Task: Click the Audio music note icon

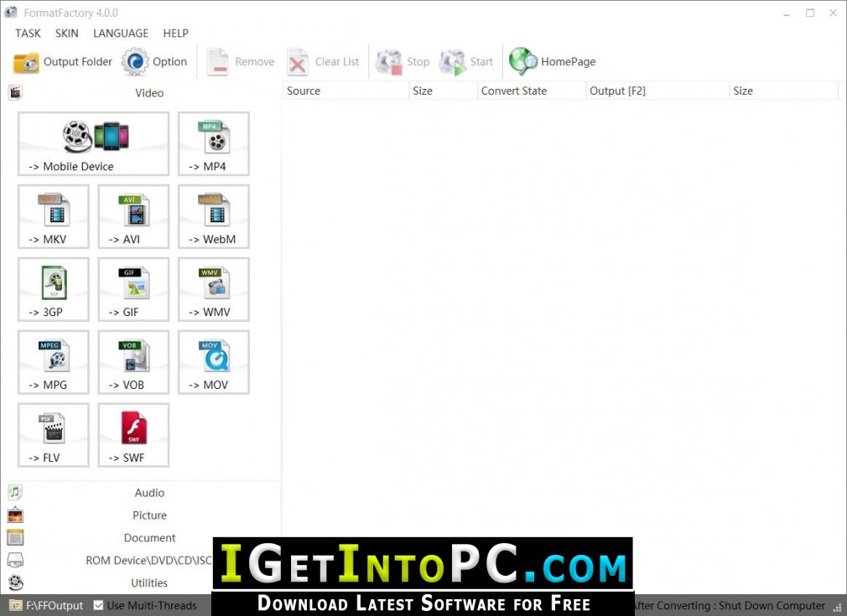Action: (15, 492)
